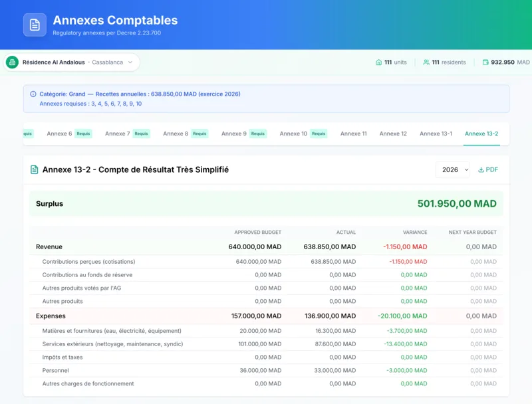Click the NEXT YEAR BUDGET column header
The image size is (532, 404).
[472, 232]
